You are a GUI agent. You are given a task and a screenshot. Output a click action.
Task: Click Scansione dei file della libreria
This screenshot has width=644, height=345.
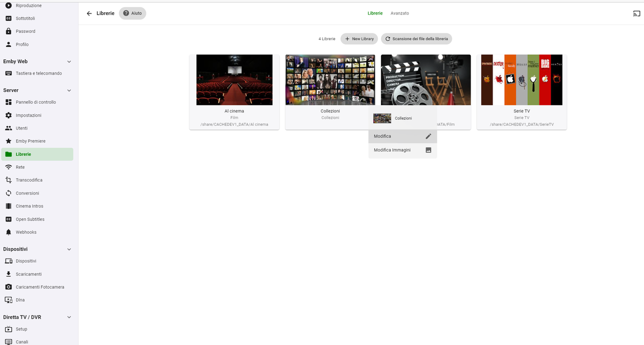(416, 39)
